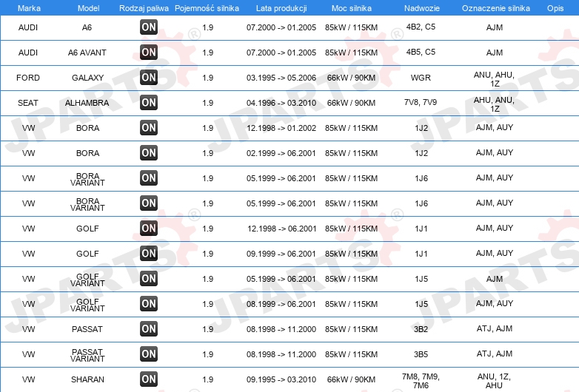This screenshot has height=392, width=579.
Task: Select the ON diesel badge in the Ford Galaxy row
Action: point(149,77)
